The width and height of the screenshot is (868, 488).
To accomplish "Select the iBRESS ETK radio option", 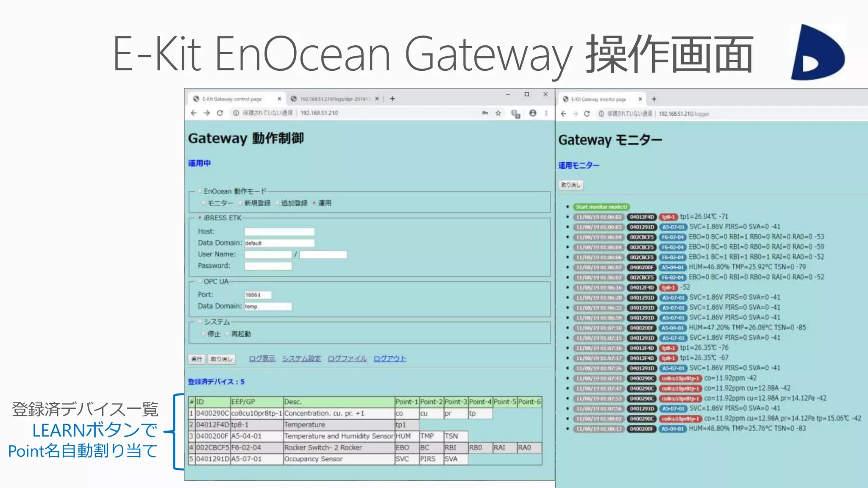I will [200, 218].
